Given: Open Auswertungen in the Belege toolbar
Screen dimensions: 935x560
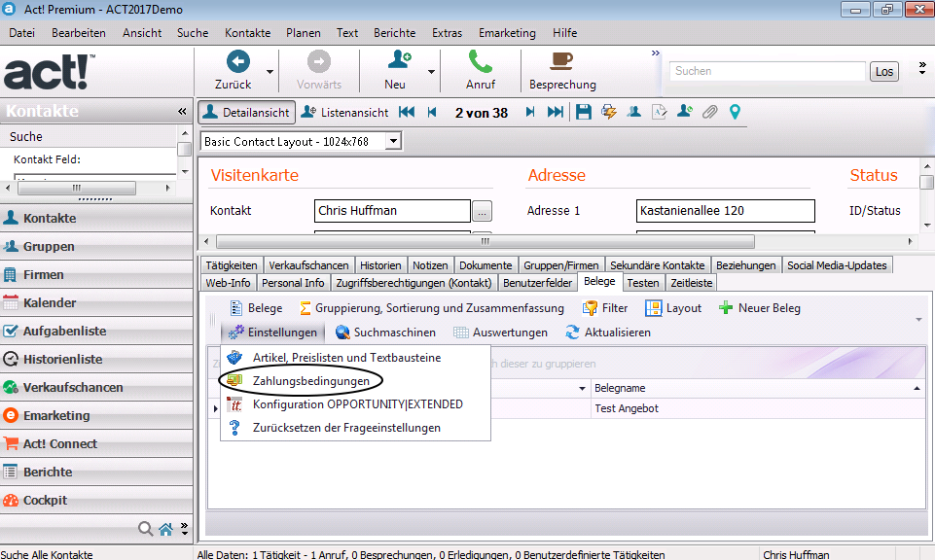Looking at the screenshot, I should pyautogui.click(x=500, y=332).
